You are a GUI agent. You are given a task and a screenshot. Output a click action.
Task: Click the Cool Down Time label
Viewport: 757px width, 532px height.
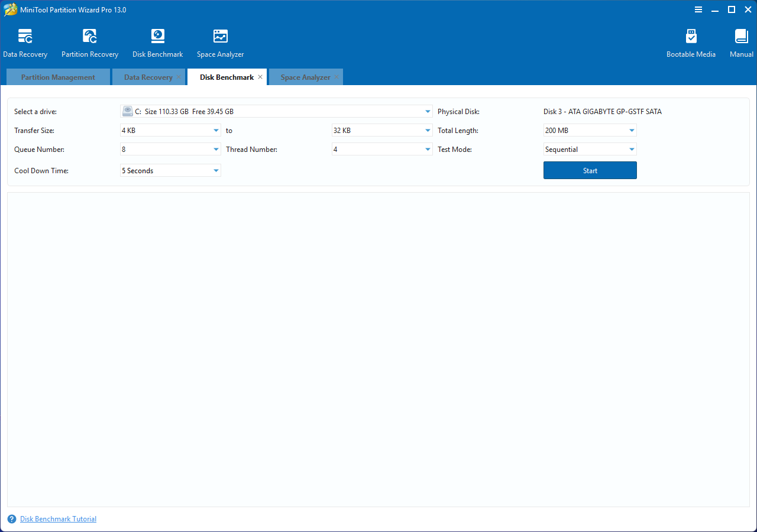pos(41,170)
